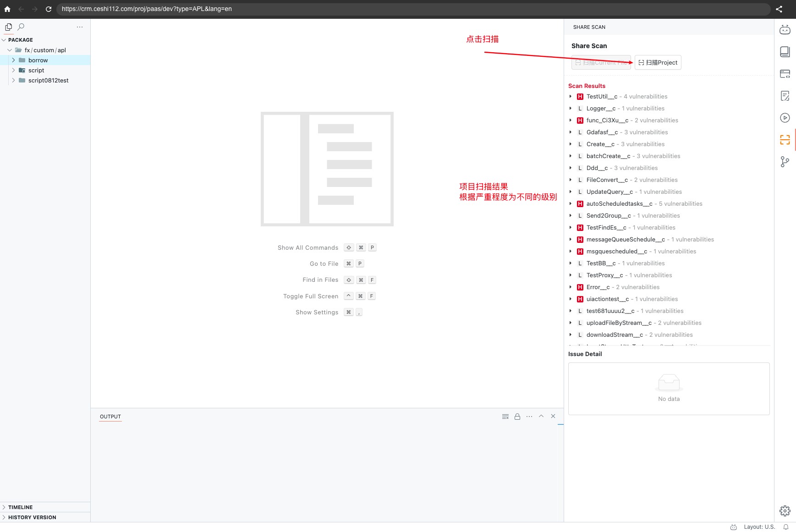Toggle the output scroll lock icon
796x532 pixels.
tap(517, 417)
